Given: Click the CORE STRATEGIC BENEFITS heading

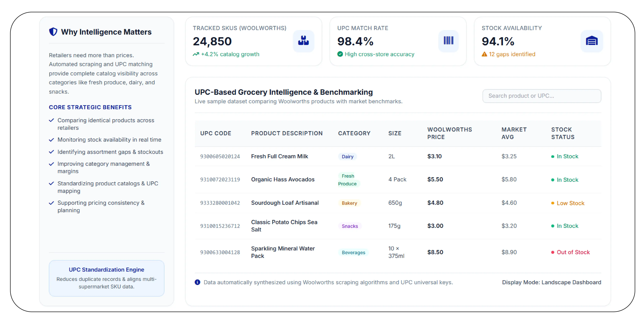Looking at the screenshot, I should pos(90,107).
